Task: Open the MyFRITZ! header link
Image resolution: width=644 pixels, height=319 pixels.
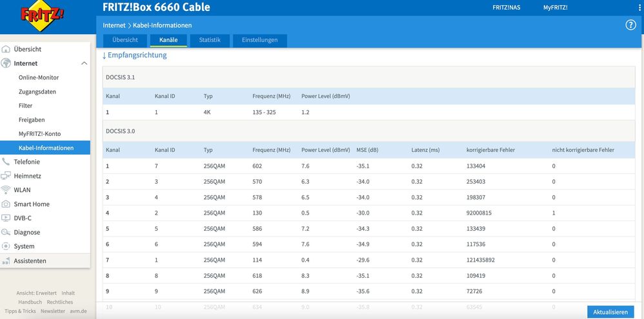Action: [x=556, y=7]
